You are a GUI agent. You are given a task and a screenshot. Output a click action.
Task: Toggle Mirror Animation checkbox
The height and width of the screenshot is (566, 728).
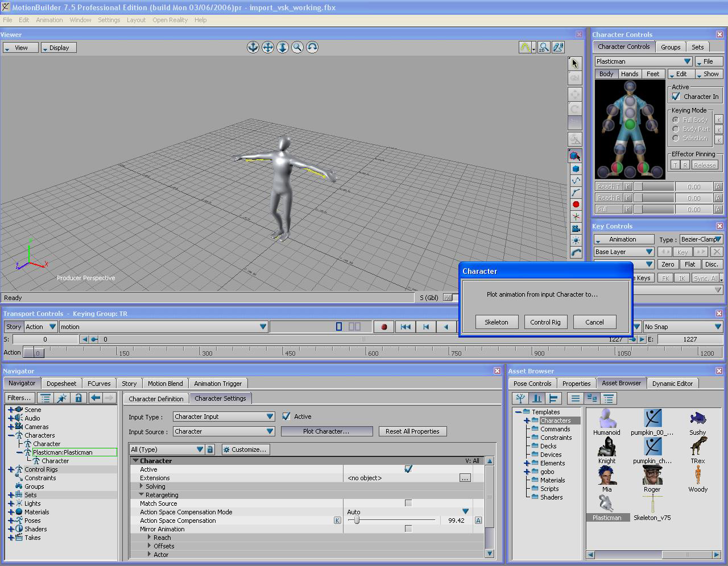[408, 529]
